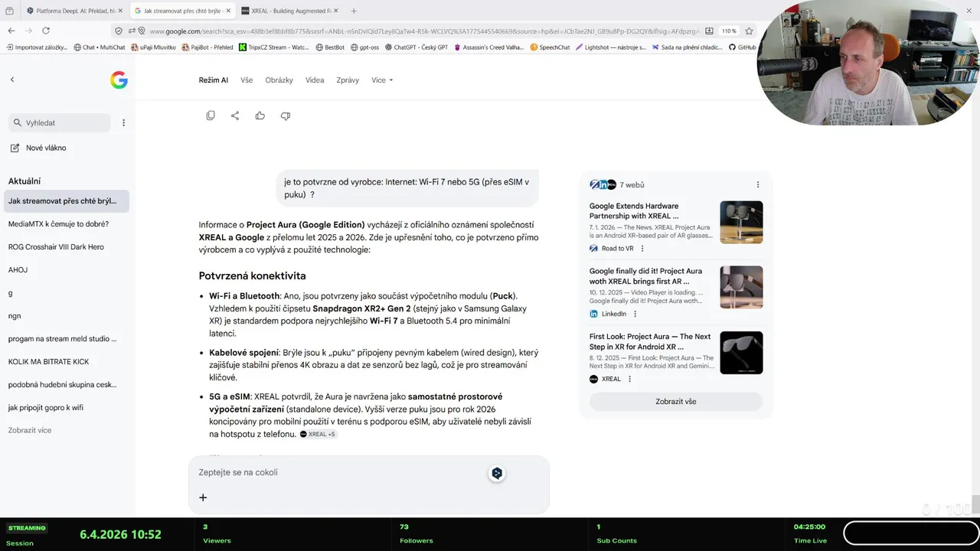
Task: Open the Obrázky search tab
Action: pyautogui.click(x=279, y=80)
